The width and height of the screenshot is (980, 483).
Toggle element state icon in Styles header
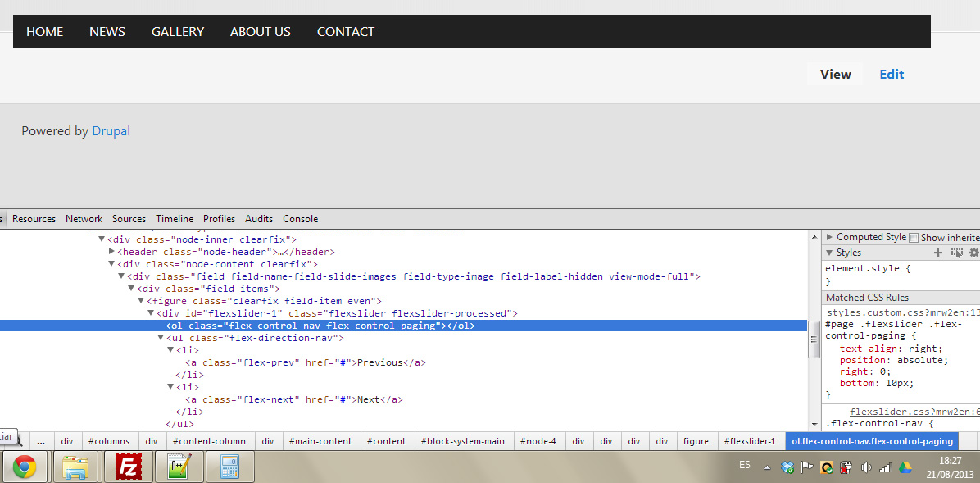coord(956,253)
